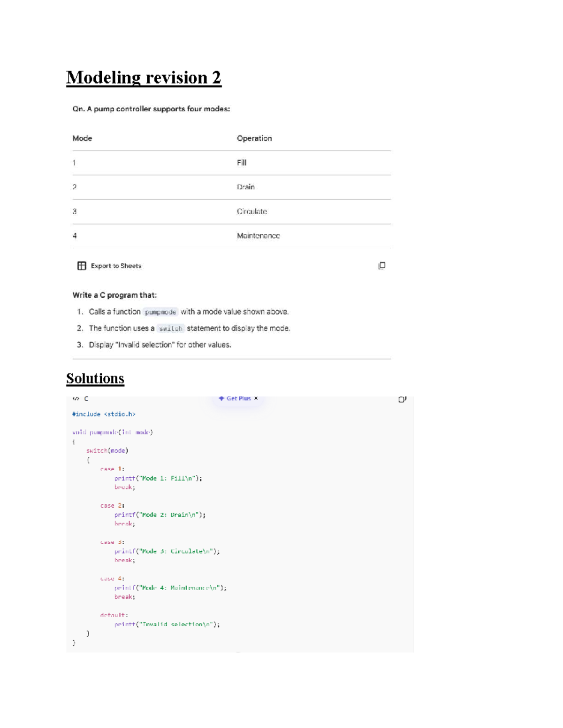Click the "Fill" operation cell
Image resolution: width=563 pixels, height=728 pixels.
pos(242,163)
